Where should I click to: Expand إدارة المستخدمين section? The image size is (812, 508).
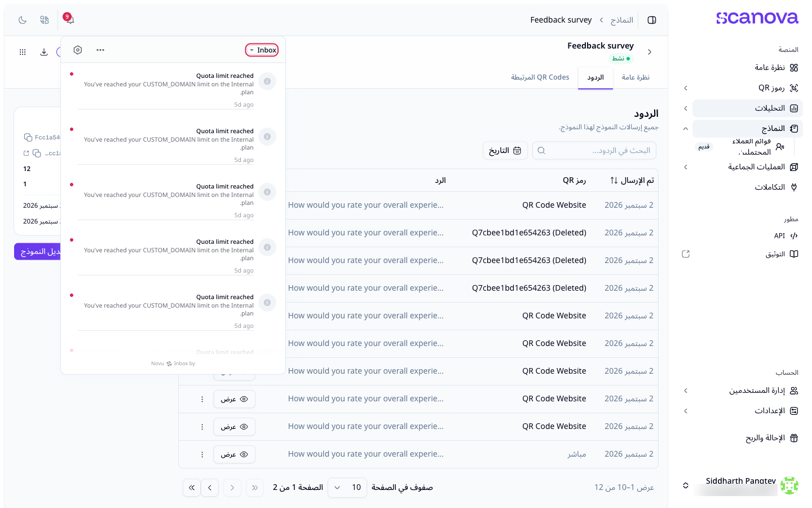tap(748, 391)
